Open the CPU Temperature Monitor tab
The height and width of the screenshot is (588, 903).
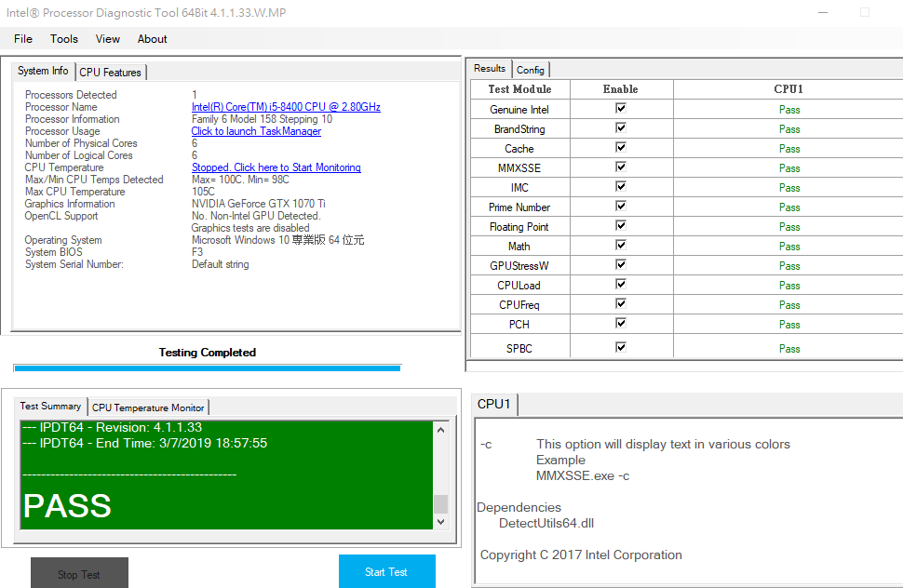[148, 408]
